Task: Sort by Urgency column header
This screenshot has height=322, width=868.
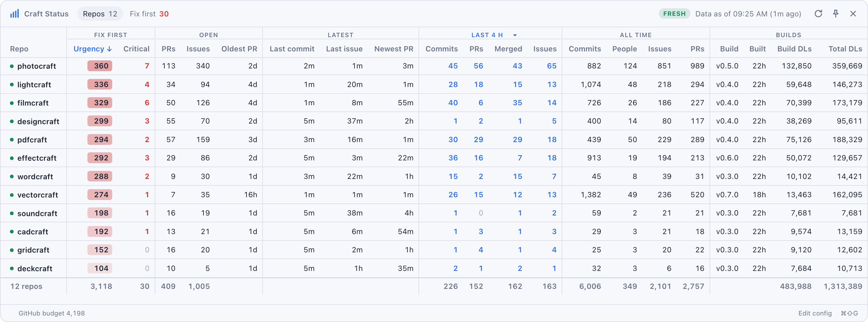Action: click(x=93, y=49)
